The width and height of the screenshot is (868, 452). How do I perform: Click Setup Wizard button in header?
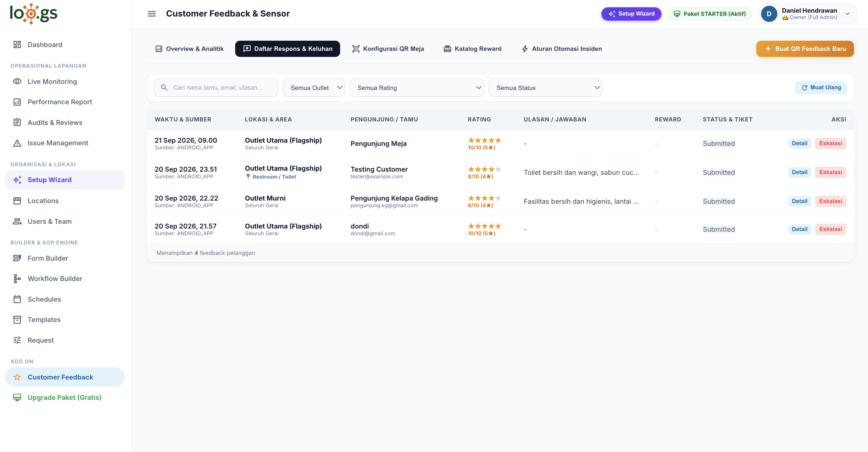[x=631, y=14]
